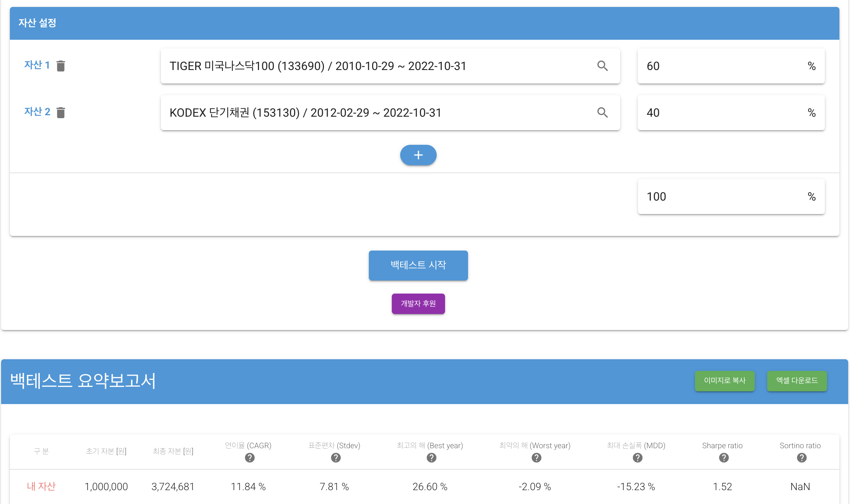Click total weight field showing 100
The image size is (850, 504).
click(x=722, y=197)
